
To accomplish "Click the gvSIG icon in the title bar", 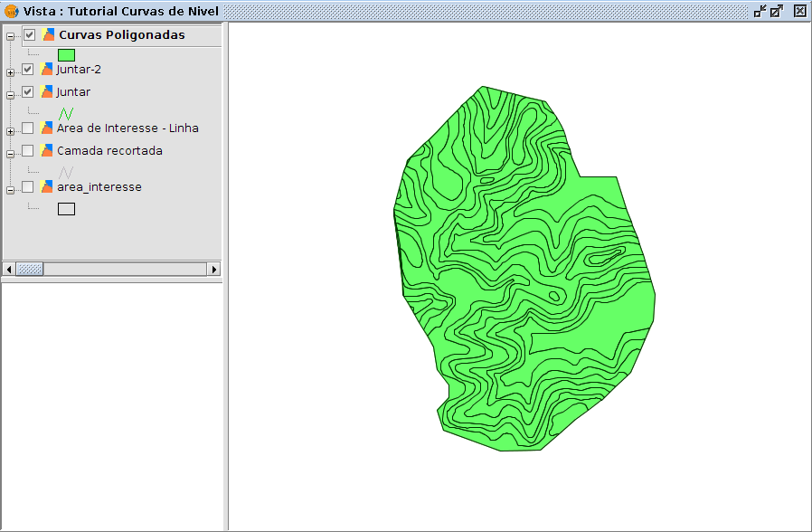I will (x=11, y=11).
